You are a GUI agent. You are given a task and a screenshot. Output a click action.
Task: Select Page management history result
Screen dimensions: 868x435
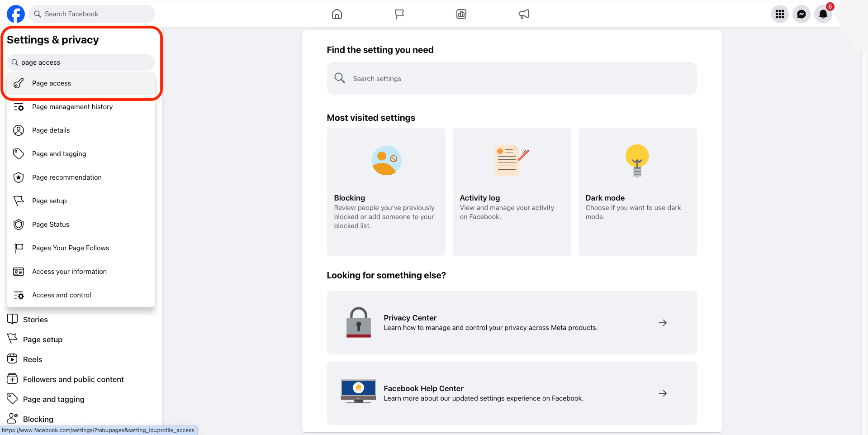point(81,107)
